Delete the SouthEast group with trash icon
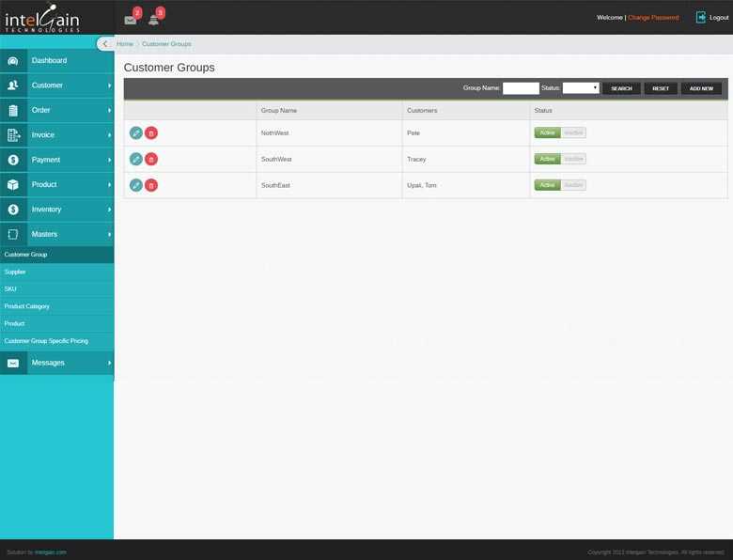Screen dimensions: 733x560 [151, 186]
